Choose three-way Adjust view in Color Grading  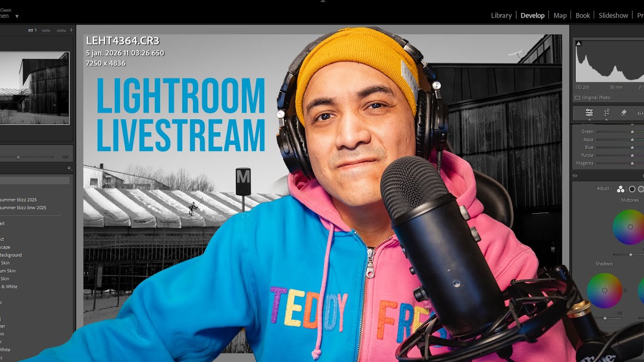tap(620, 189)
